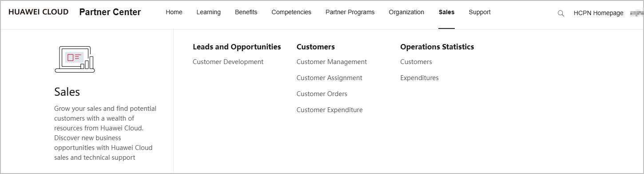Open Customer Management link
644x174 pixels.
coord(332,62)
